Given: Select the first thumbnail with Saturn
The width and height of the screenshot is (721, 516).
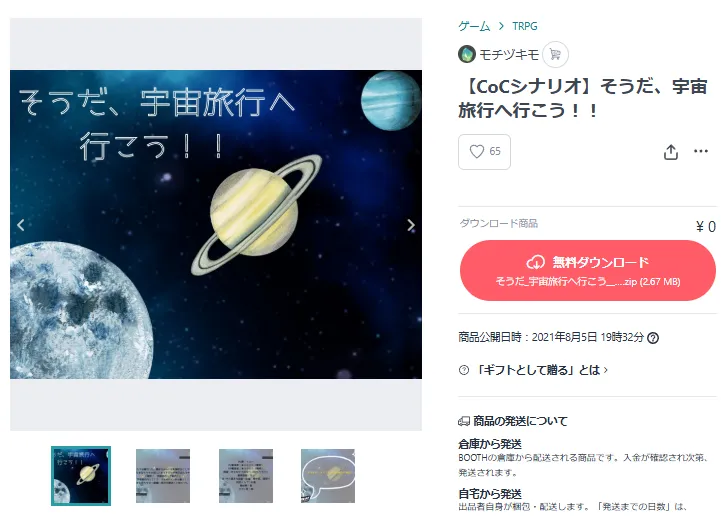Looking at the screenshot, I should pos(81,476).
